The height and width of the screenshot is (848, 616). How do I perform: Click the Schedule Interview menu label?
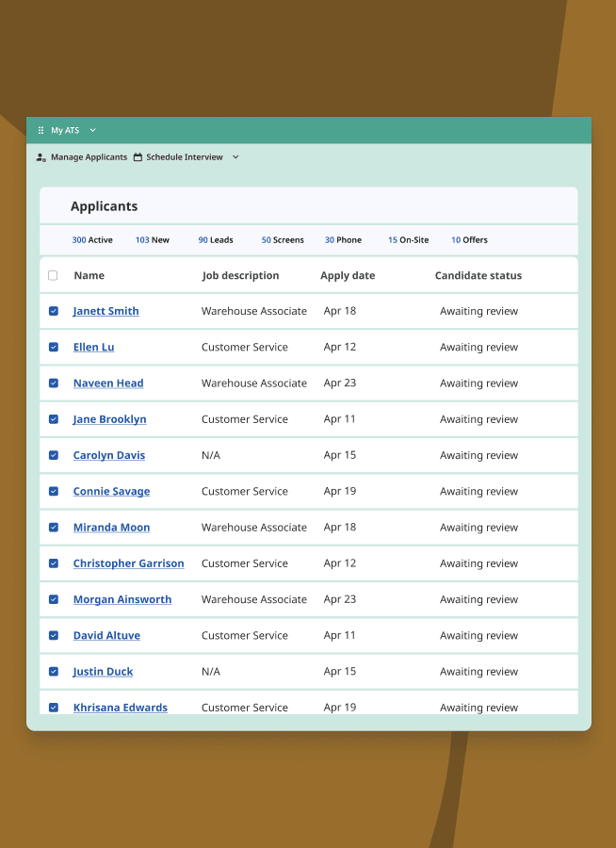click(185, 157)
